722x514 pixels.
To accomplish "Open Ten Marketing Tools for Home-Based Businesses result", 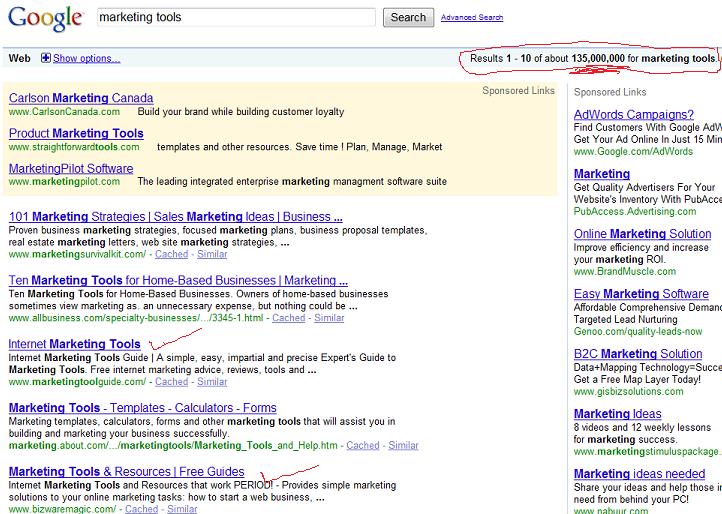I will [x=178, y=280].
